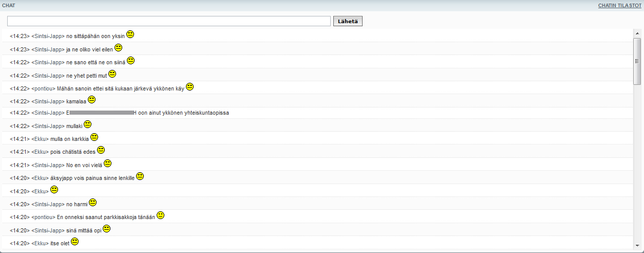Click the Lähetä send button
Screen dimensions: 644x253
point(348,21)
